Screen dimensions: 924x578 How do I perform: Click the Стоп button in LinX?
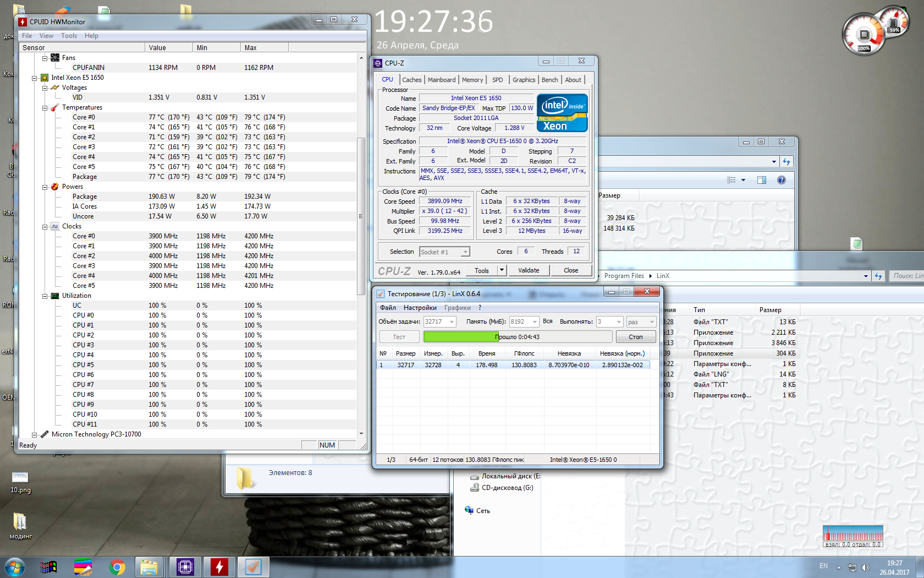click(x=636, y=337)
